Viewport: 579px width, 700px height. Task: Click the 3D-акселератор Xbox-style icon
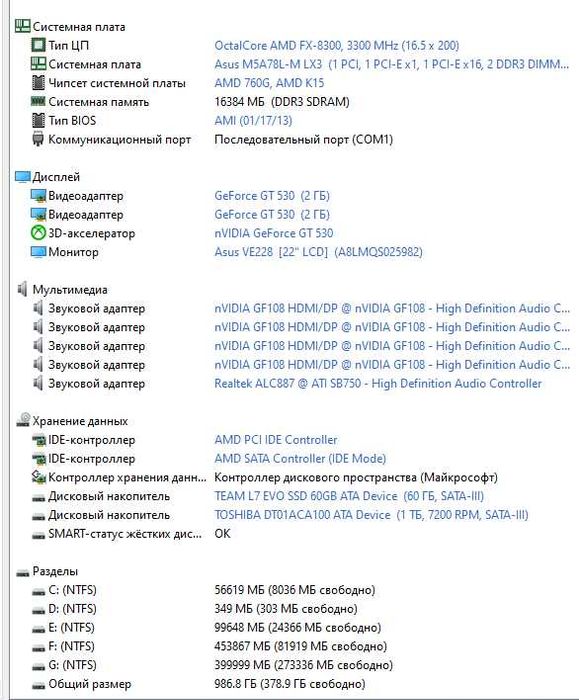[x=38, y=233]
